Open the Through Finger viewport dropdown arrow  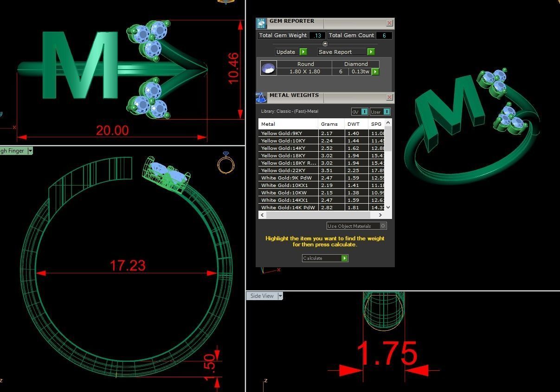[30, 151]
